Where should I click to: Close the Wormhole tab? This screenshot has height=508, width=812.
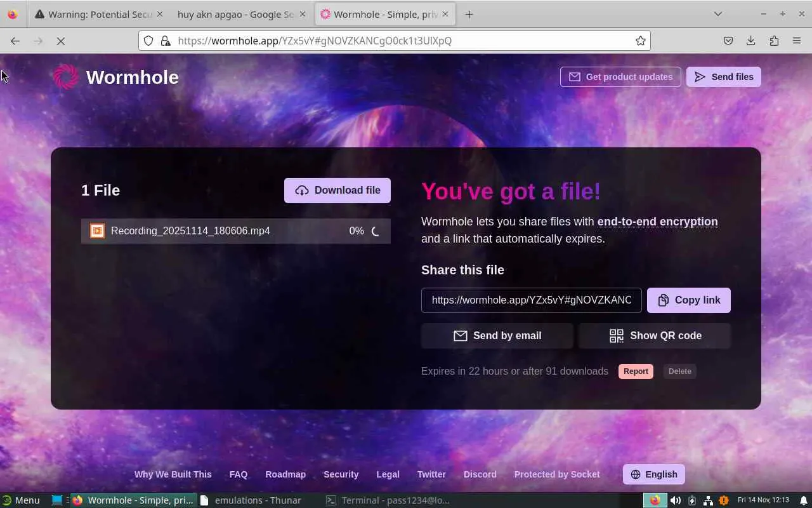point(445,14)
